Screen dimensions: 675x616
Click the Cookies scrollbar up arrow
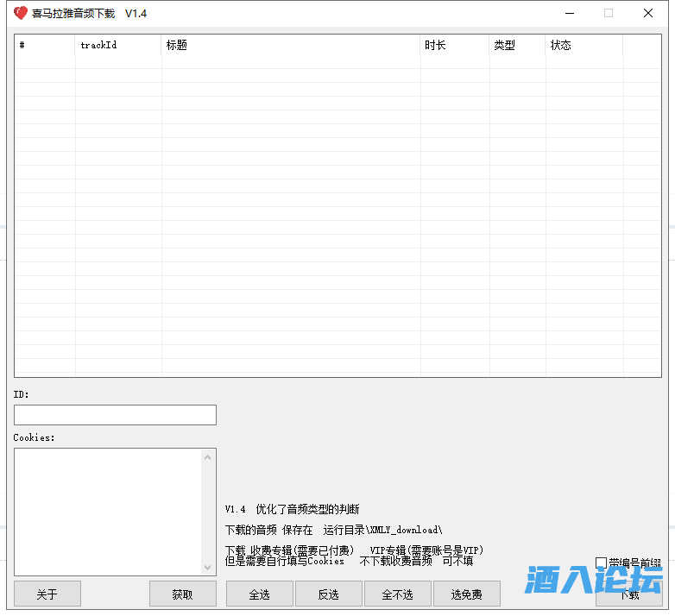coord(207,457)
